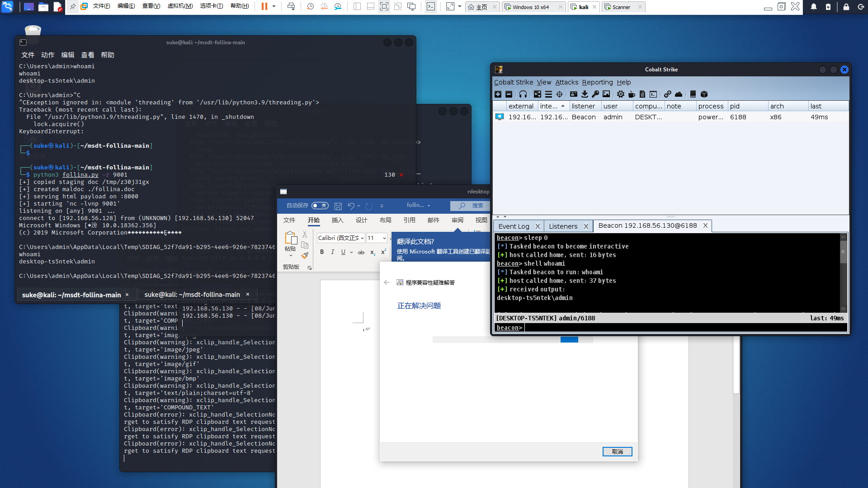Toggle Word AutoSave switch
Image resolution: width=868 pixels, height=488 pixels.
coord(320,206)
